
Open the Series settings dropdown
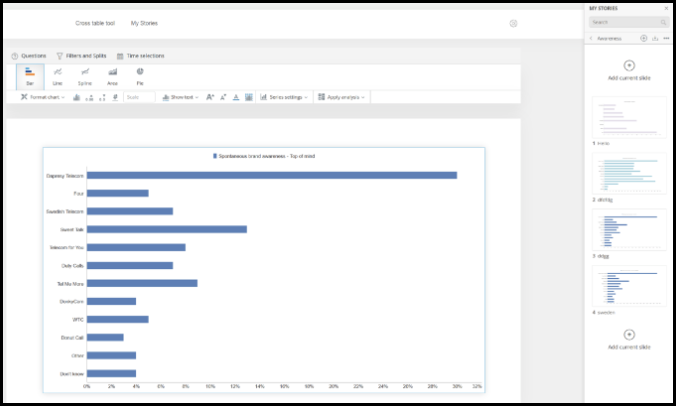coord(284,97)
